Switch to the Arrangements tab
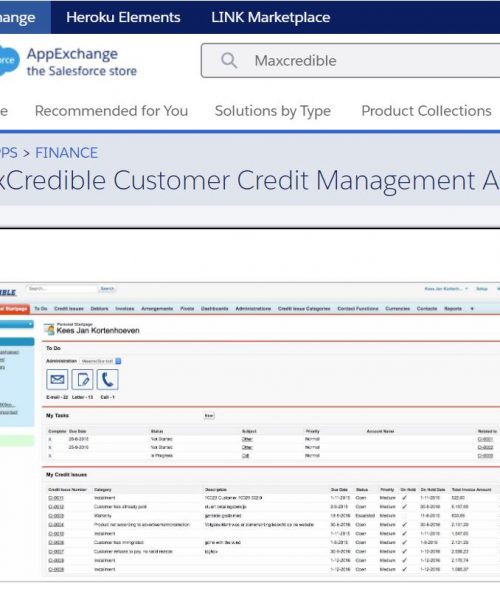 click(157, 308)
